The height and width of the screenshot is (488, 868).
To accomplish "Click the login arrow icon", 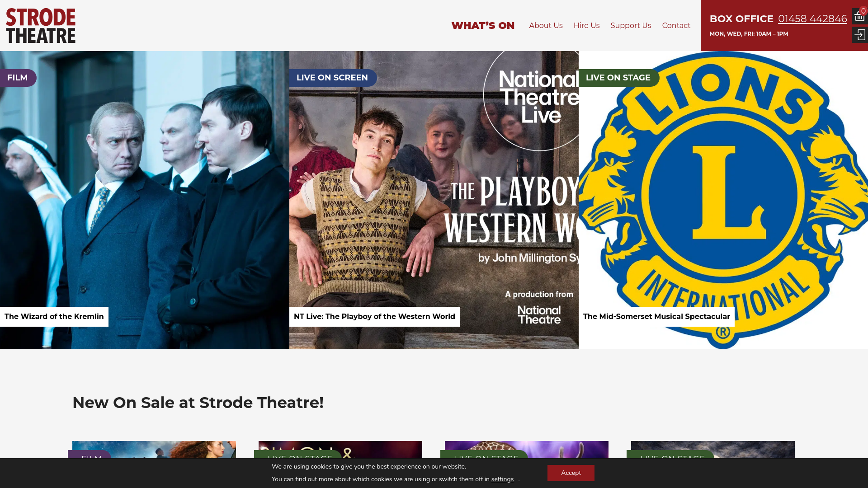I will 859,35.
